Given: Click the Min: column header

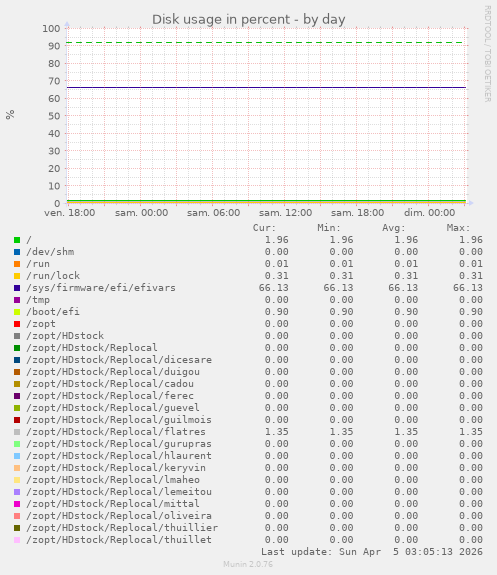Looking at the screenshot, I should [x=329, y=228].
